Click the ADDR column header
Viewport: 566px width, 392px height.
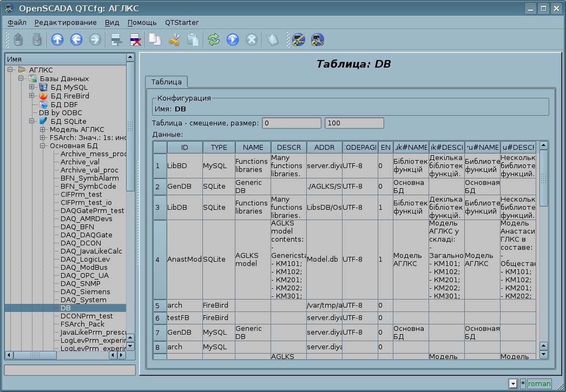click(324, 147)
